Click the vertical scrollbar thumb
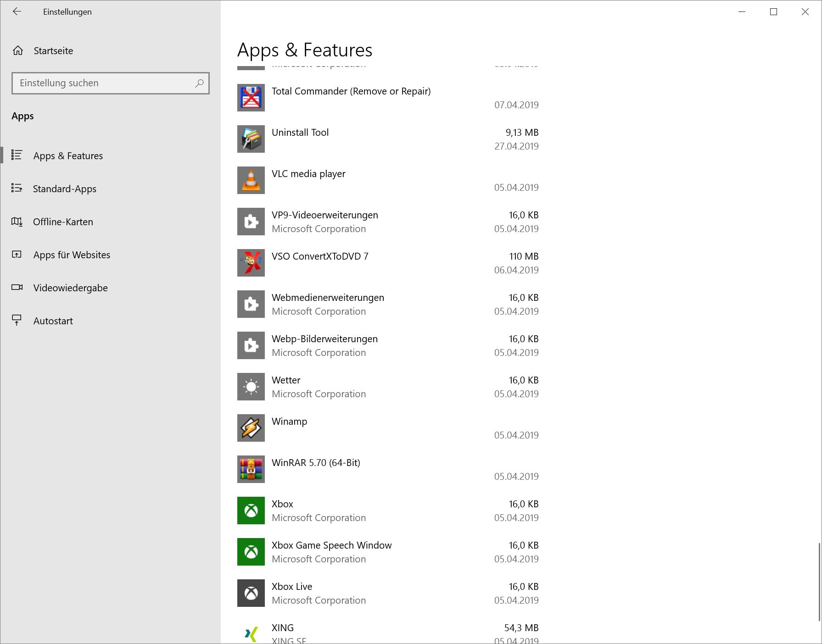 coord(819,582)
